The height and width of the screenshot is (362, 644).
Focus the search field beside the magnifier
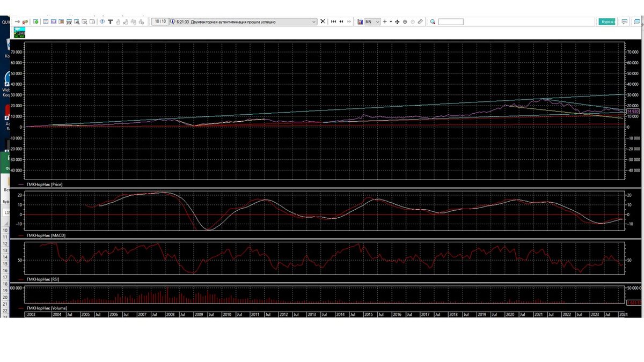tap(451, 21)
